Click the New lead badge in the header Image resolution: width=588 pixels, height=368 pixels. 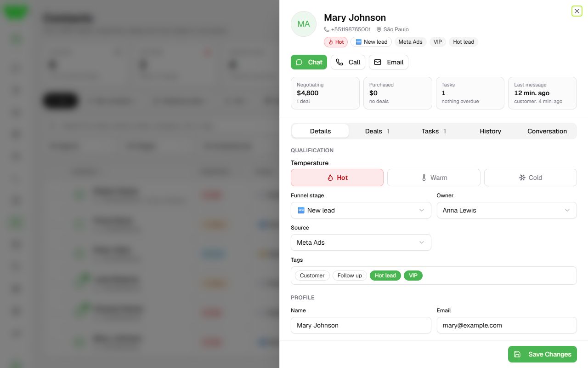(371, 42)
